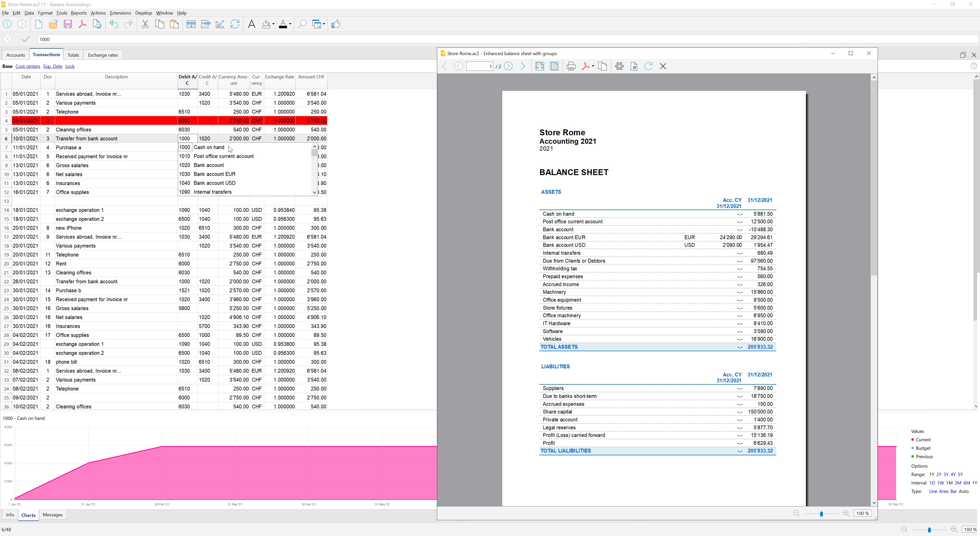Open the report settings gear icon
The image size is (980, 536).
pyautogui.click(x=619, y=66)
